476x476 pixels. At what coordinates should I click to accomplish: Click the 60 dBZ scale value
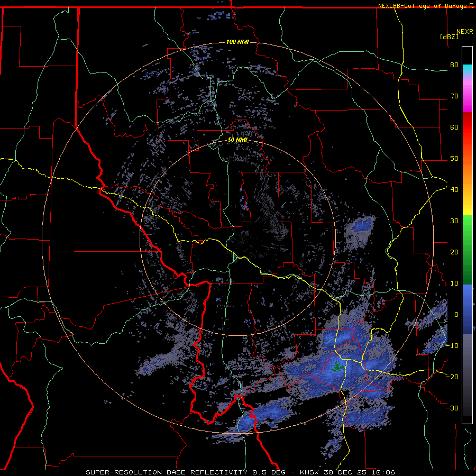(x=454, y=127)
